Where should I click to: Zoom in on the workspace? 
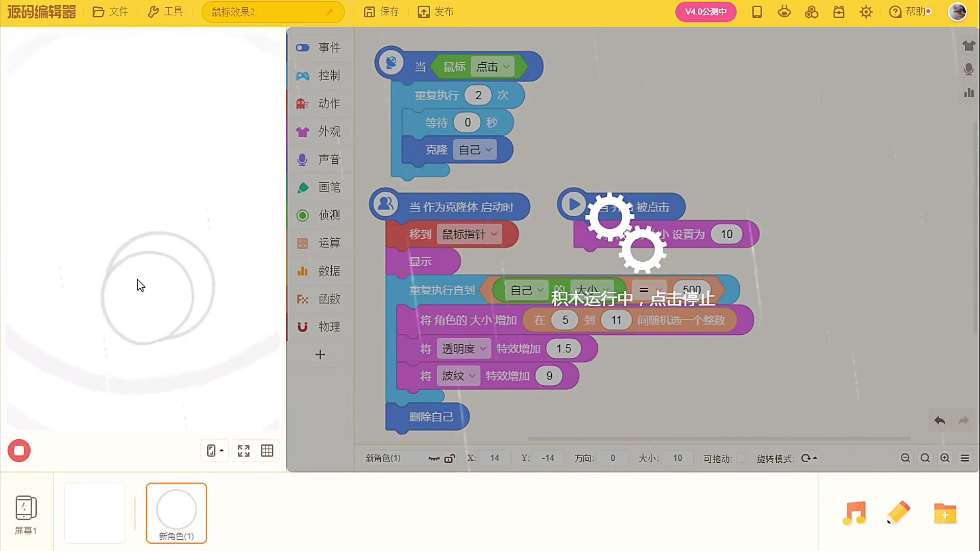[945, 458]
